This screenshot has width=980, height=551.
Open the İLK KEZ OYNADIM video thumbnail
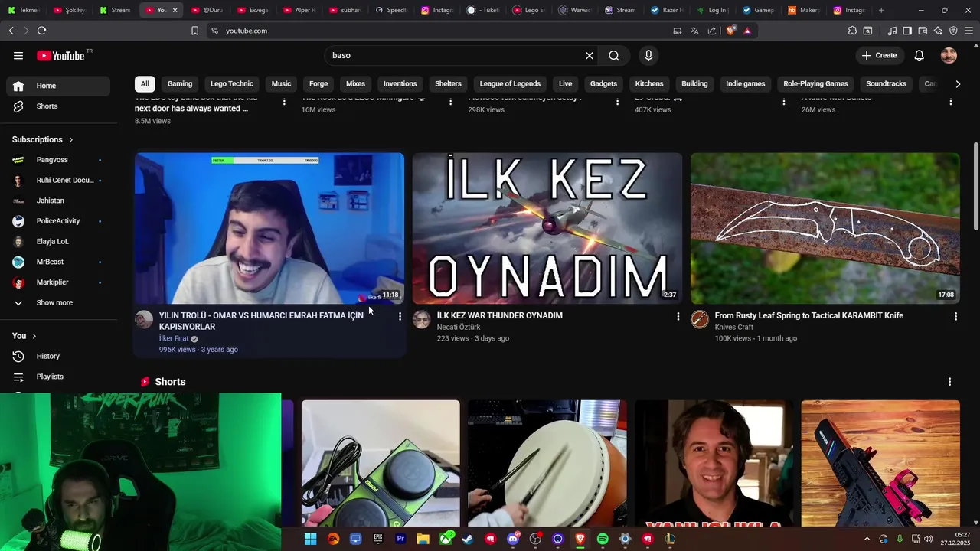(547, 228)
